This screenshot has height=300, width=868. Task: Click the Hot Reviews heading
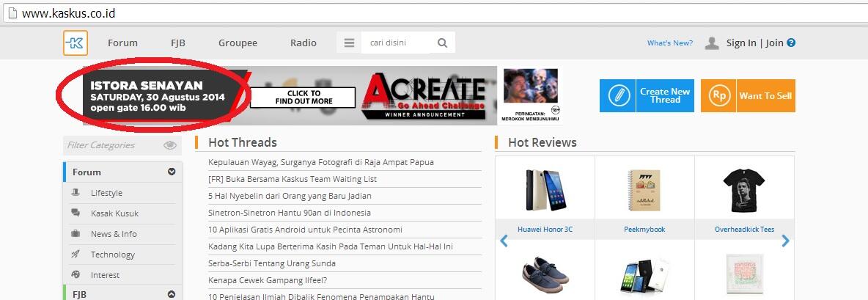click(542, 142)
